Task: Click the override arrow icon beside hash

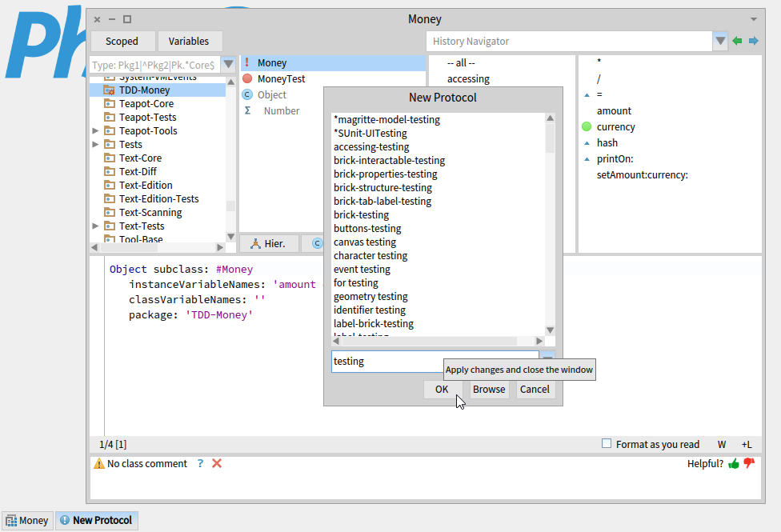Action: pos(587,143)
